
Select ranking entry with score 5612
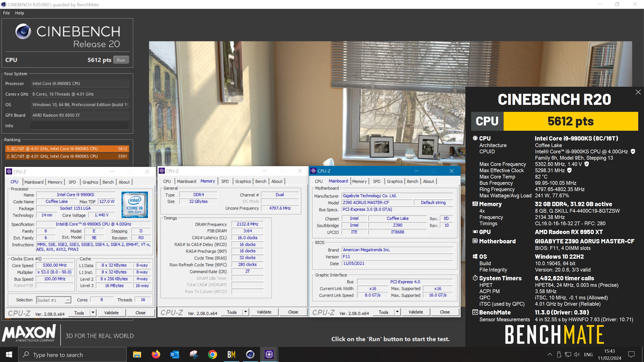pos(67,149)
